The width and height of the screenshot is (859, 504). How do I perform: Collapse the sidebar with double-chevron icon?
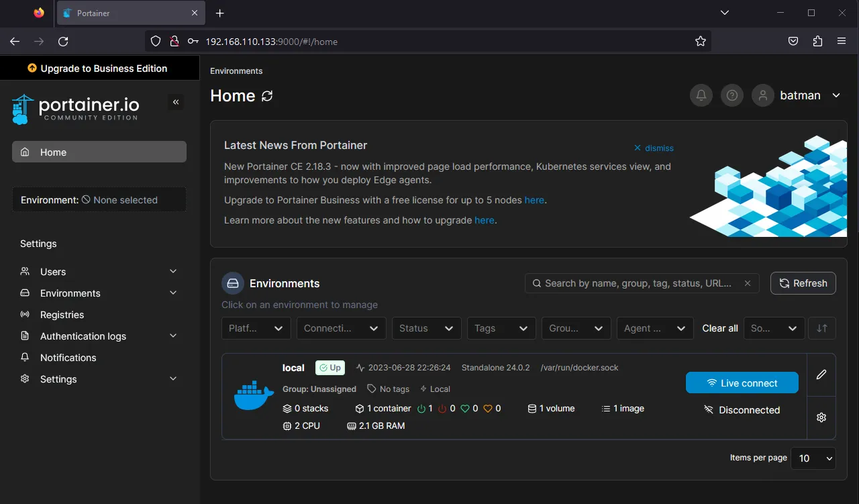pos(176,102)
